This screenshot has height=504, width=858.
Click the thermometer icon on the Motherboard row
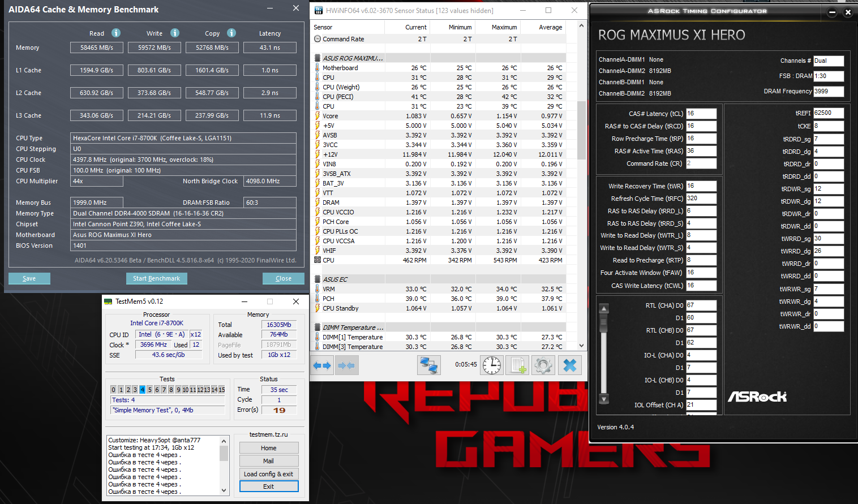click(x=317, y=68)
